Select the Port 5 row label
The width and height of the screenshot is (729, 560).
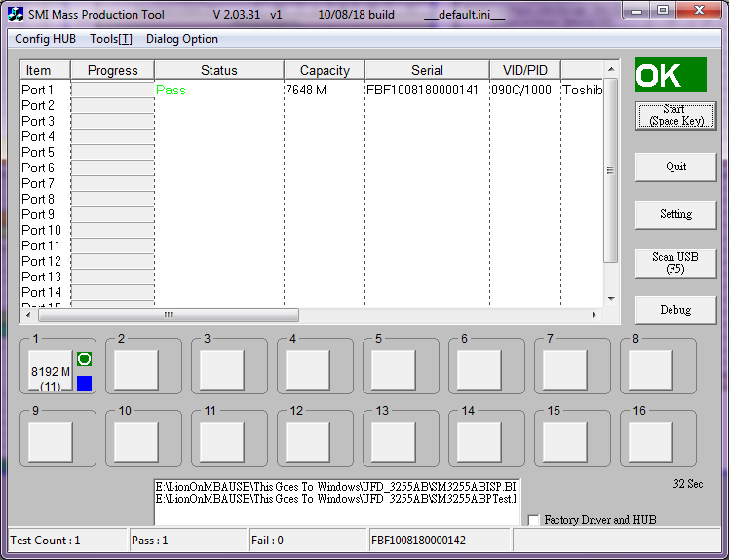click(38, 153)
